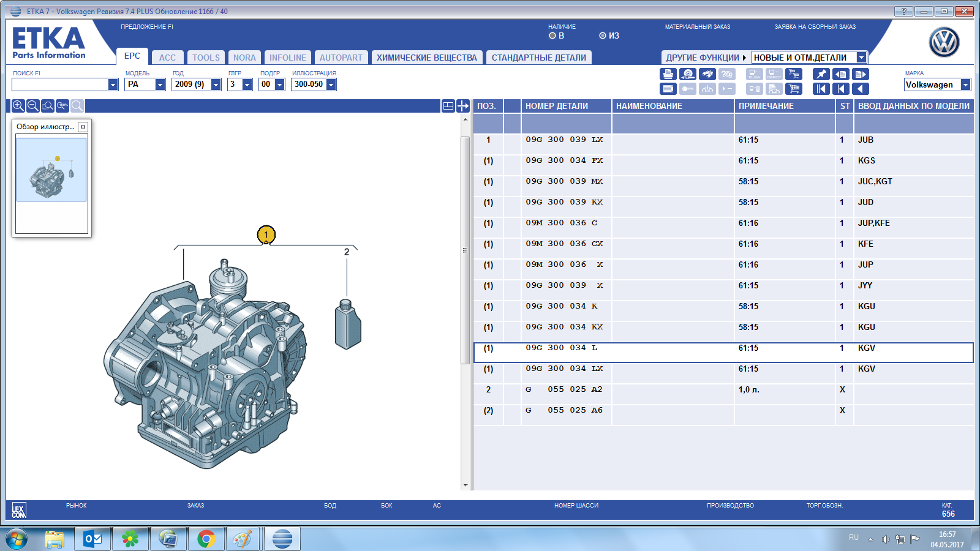Open the 'Новые и отм.детали' dropdown
This screenshot has width=980, height=551.
click(861, 58)
